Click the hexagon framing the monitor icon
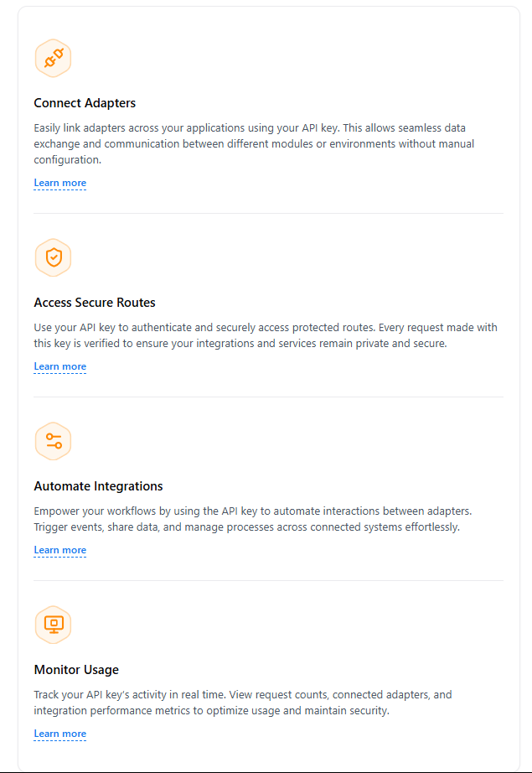This screenshot has width=532, height=773. tap(53, 625)
